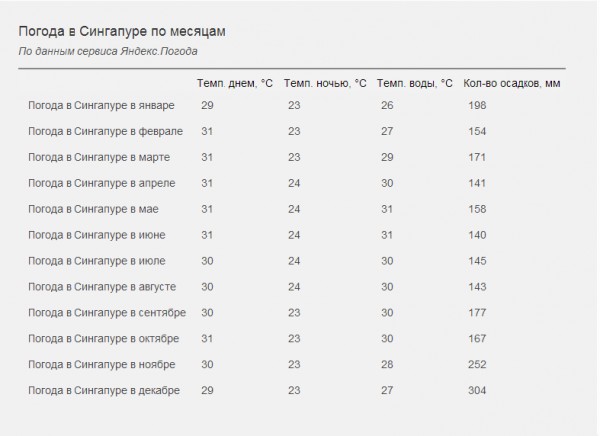Open the February weather in Singapore link
600x436 pixels.
point(105,132)
